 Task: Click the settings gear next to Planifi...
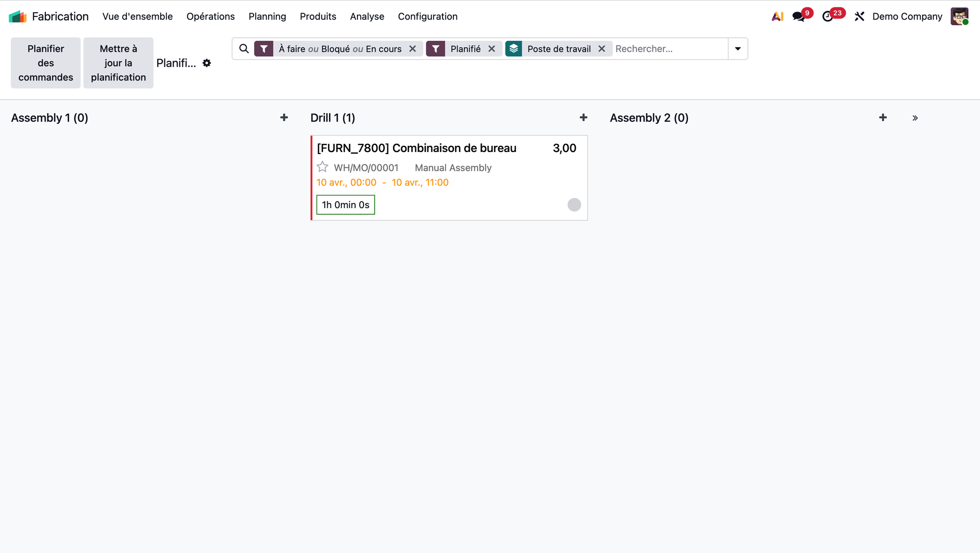pyautogui.click(x=207, y=63)
